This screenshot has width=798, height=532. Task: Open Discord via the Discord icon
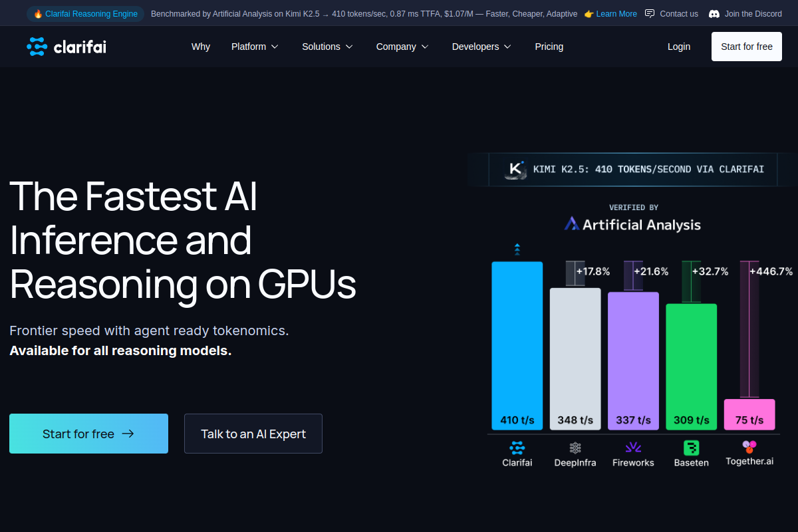tap(714, 13)
